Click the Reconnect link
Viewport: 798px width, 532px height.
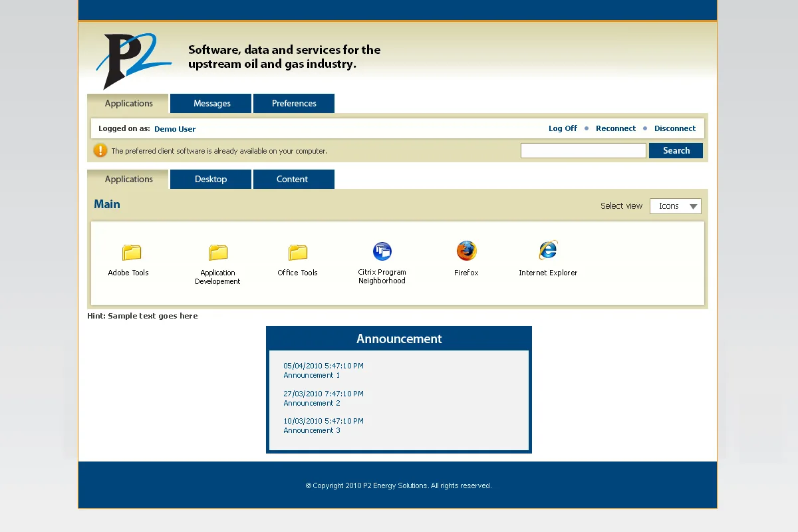pyautogui.click(x=616, y=128)
